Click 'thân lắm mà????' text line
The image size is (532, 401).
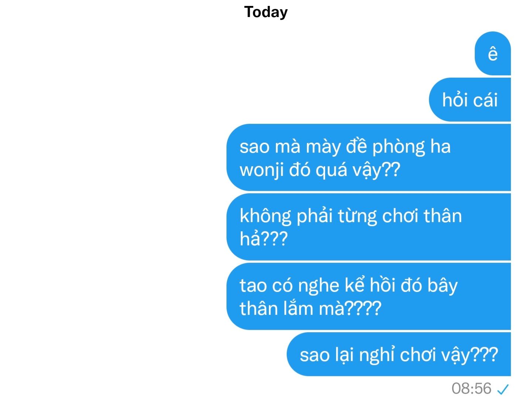pyautogui.click(x=310, y=308)
